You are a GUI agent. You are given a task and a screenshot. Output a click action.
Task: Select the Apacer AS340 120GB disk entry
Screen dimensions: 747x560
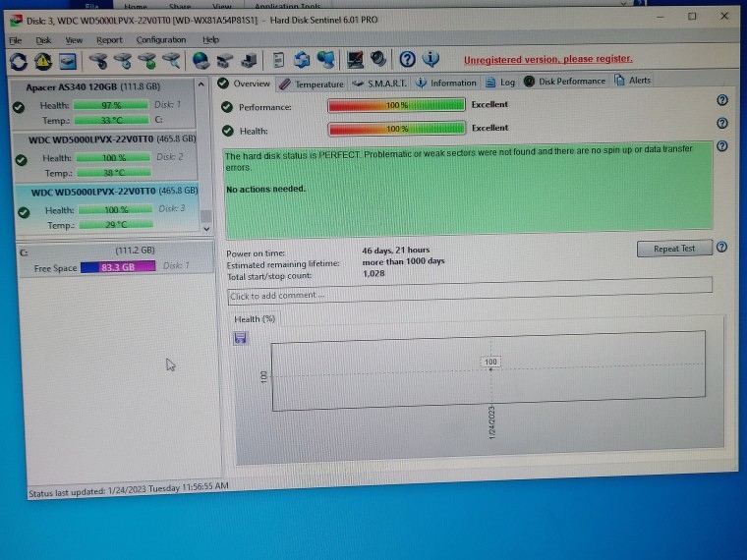(x=102, y=104)
